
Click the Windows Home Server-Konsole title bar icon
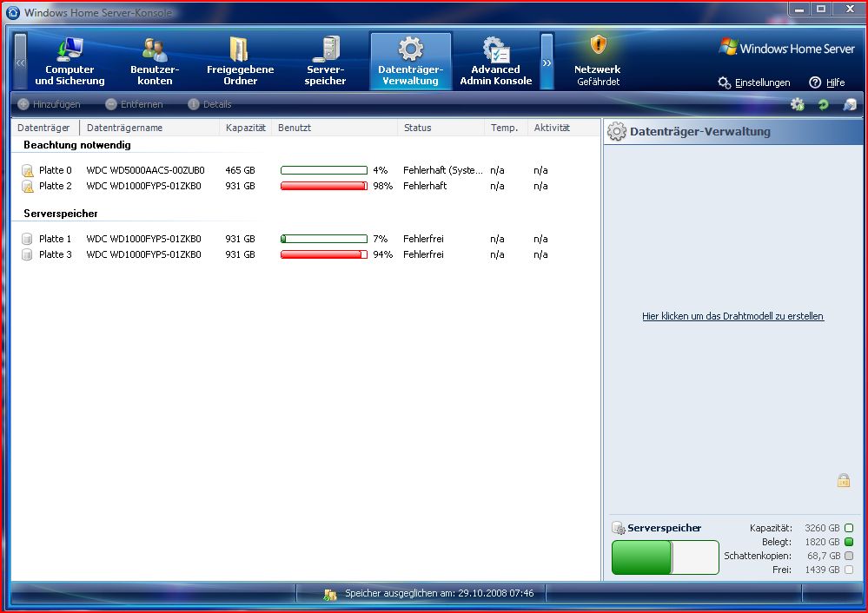point(13,12)
